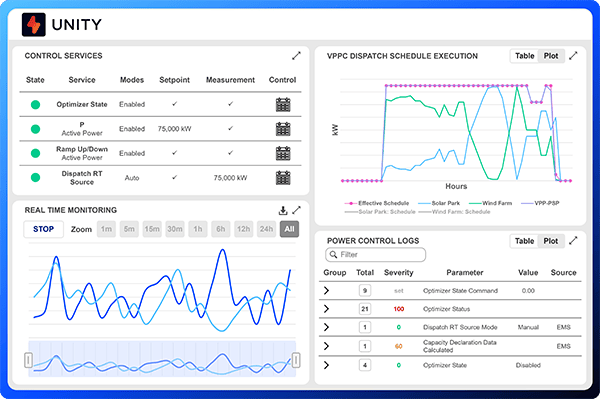Expand Optimizer State log group

point(326,365)
